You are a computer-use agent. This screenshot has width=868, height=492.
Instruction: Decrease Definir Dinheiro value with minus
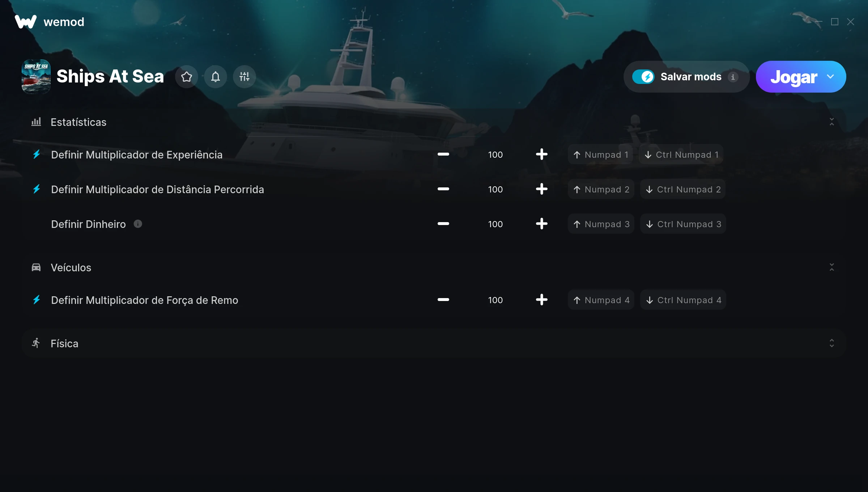(x=443, y=224)
